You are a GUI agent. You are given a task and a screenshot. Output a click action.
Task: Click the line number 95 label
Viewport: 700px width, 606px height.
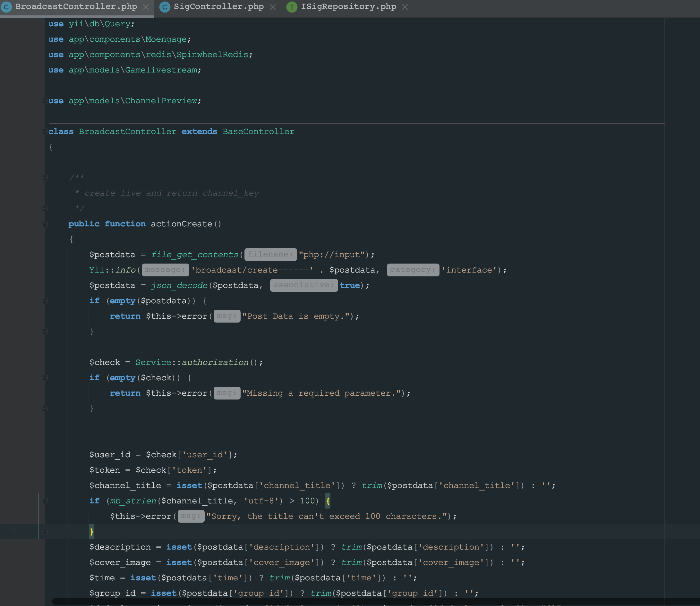tap(13, 531)
